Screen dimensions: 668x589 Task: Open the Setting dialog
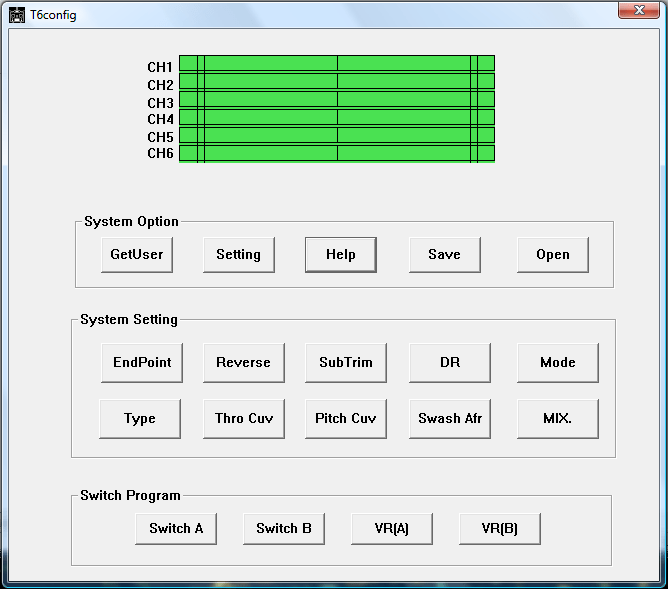tap(239, 255)
